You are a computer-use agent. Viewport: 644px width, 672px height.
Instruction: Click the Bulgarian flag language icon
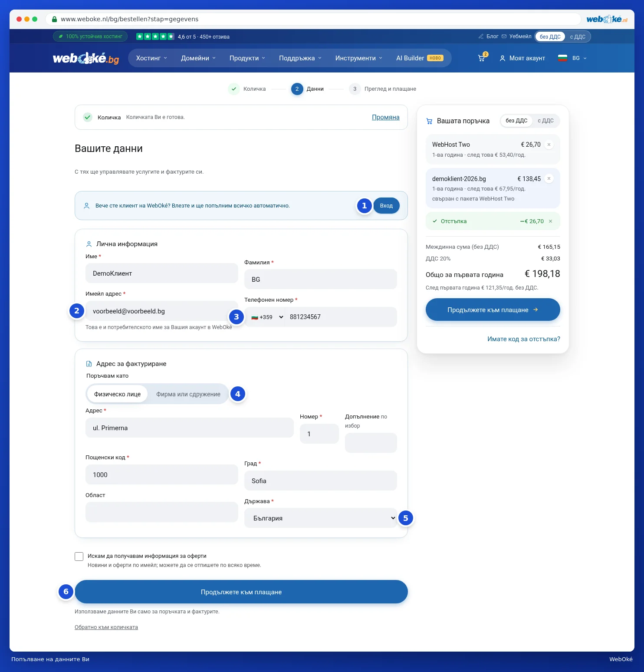(562, 58)
